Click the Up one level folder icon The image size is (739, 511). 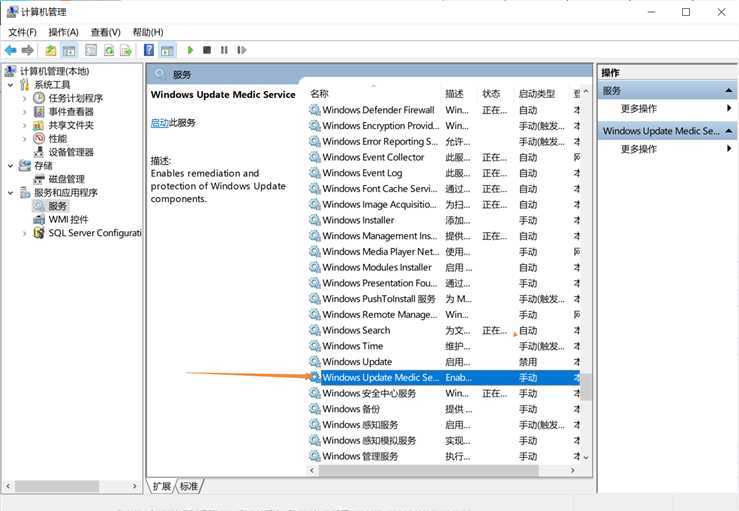click(50, 50)
